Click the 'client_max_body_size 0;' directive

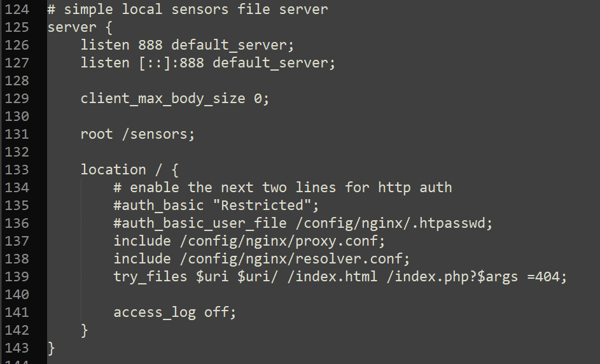point(175,99)
